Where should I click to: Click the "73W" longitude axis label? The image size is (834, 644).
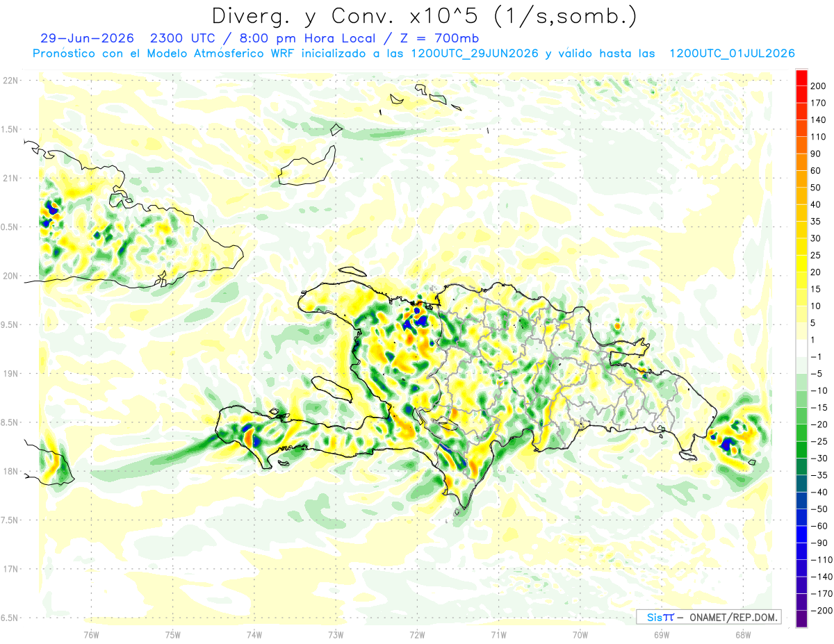coord(335,634)
